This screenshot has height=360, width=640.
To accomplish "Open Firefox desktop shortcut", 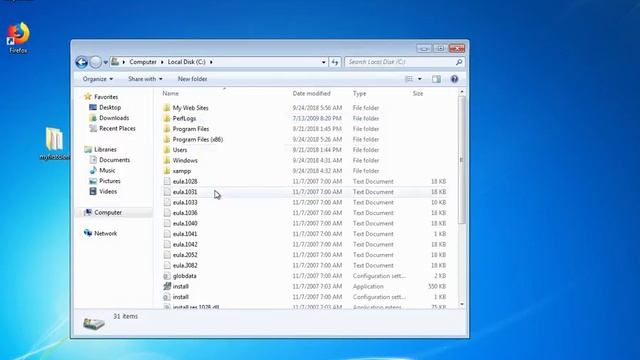I will click(18, 38).
